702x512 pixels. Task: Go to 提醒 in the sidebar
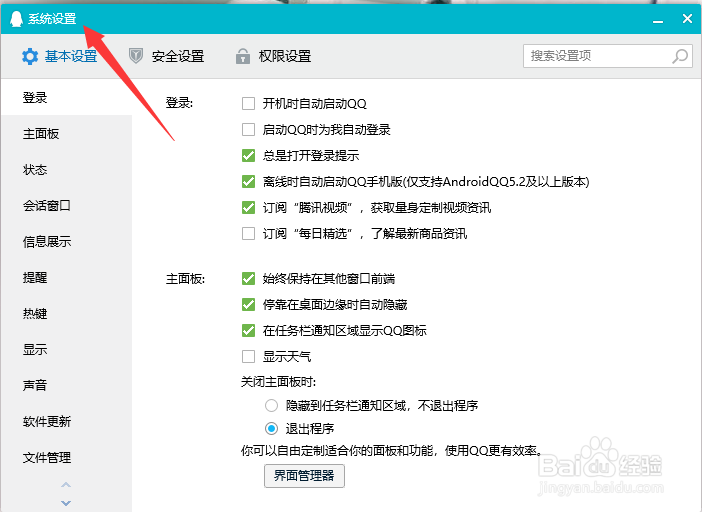pyautogui.click(x=66, y=277)
